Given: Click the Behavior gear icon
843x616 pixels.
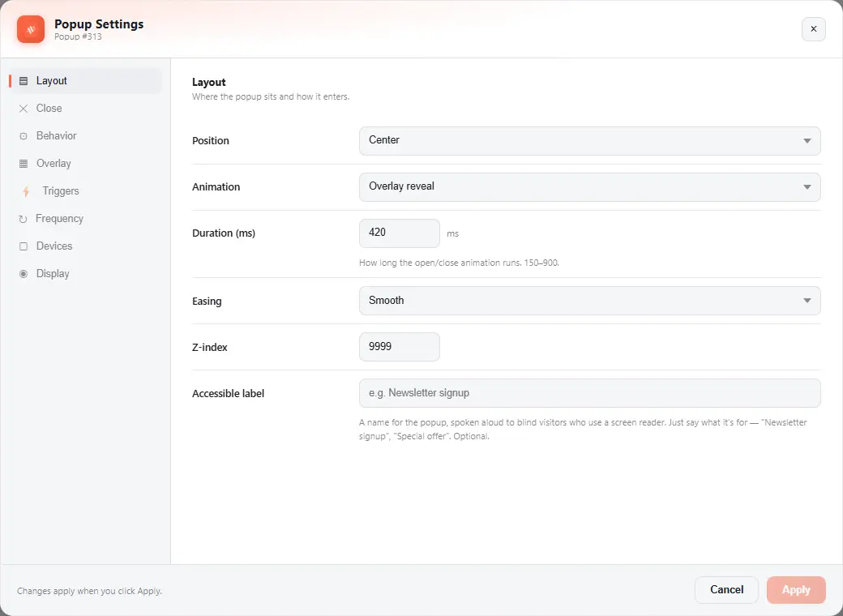Looking at the screenshot, I should tap(24, 136).
